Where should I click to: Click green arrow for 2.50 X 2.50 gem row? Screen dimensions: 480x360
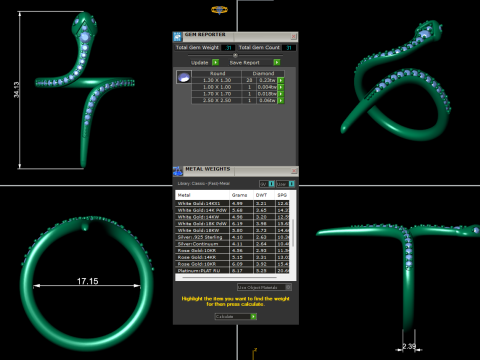point(281,100)
